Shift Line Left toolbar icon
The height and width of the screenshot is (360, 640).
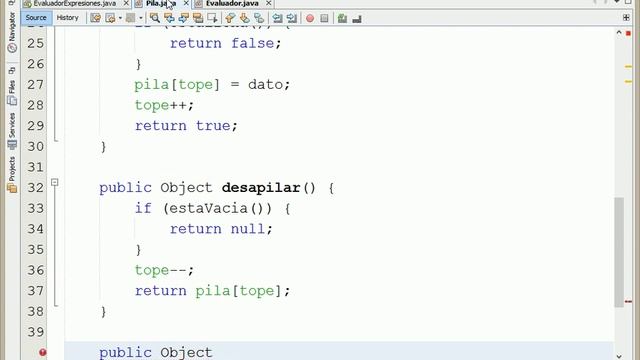pos(277,18)
